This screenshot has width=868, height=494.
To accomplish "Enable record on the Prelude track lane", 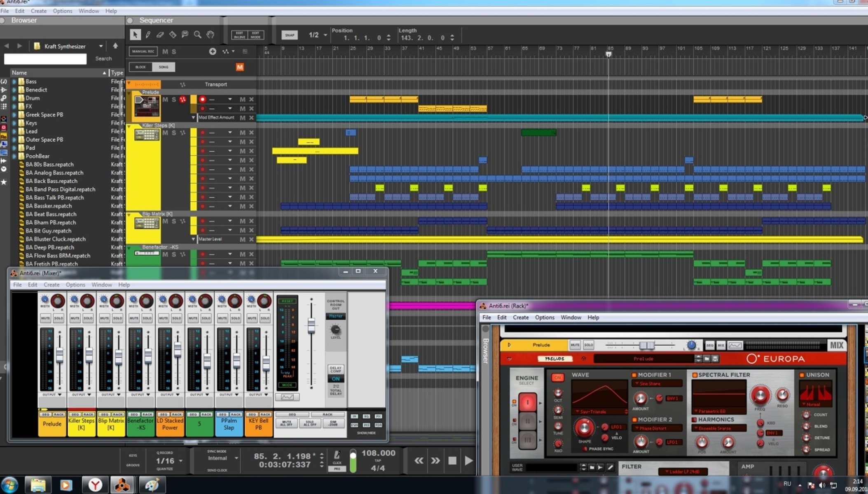I will (202, 99).
